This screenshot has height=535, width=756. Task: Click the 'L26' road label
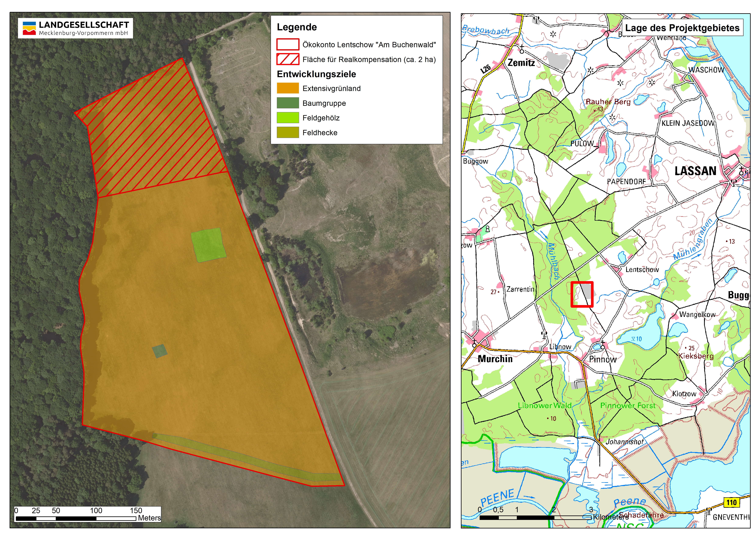pyautogui.click(x=486, y=69)
